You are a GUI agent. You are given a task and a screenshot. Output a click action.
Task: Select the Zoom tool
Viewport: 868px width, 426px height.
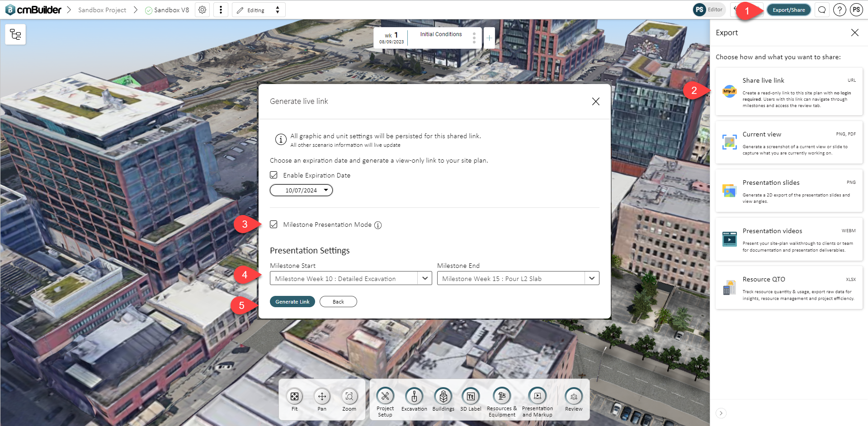pyautogui.click(x=349, y=400)
